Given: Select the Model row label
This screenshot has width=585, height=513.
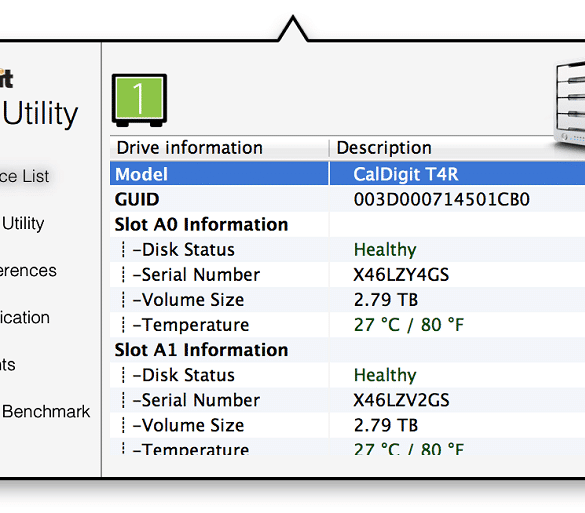Looking at the screenshot, I should point(141,174).
